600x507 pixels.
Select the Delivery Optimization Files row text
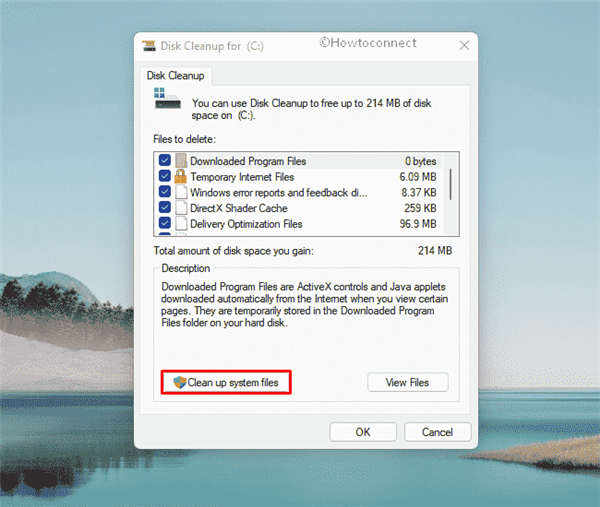246,224
